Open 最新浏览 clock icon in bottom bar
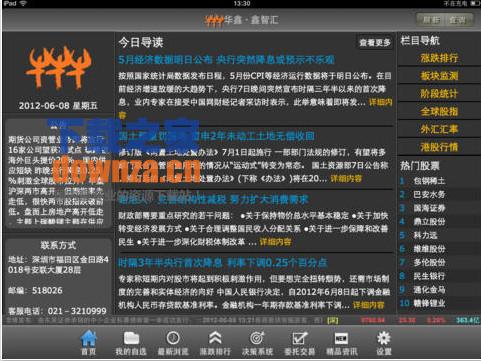 [x=173, y=338]
